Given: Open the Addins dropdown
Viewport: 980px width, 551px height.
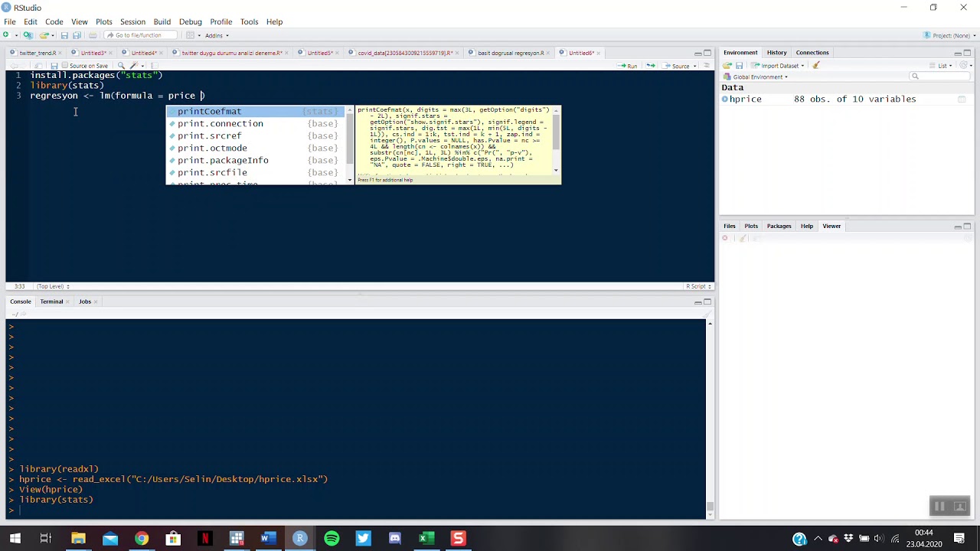Looking at the screenshot, I should pos(217,35).
